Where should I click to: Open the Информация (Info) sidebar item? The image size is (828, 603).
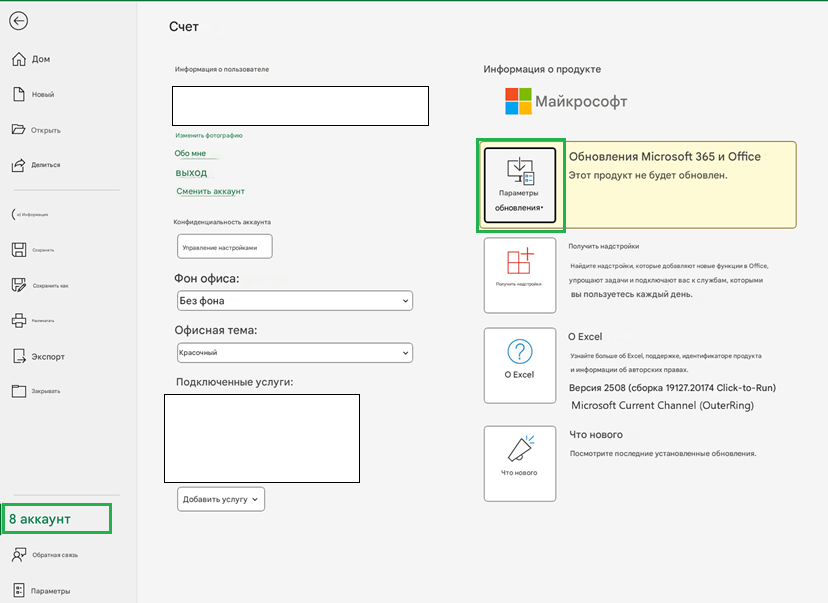(x=30, y=214)
